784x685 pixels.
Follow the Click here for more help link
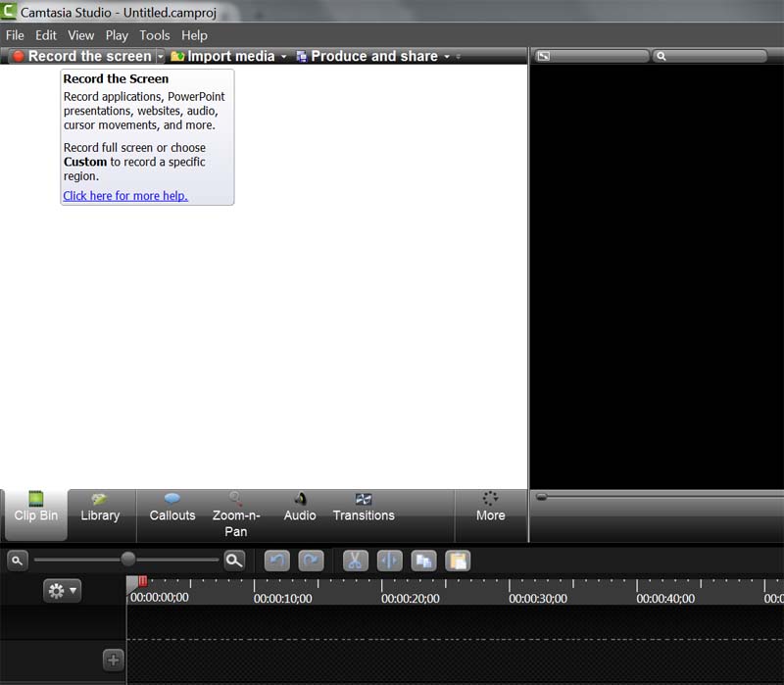coord(125,195)
